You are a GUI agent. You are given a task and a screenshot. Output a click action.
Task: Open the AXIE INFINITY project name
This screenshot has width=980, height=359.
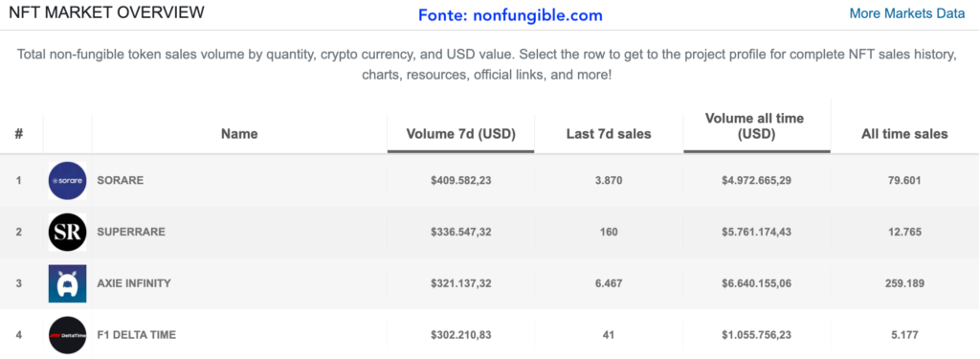point(134,283)
